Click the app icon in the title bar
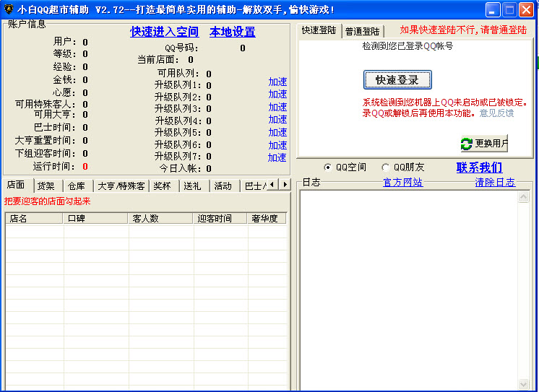The width and height of the screenshot is (539, 392). point(9,10)
